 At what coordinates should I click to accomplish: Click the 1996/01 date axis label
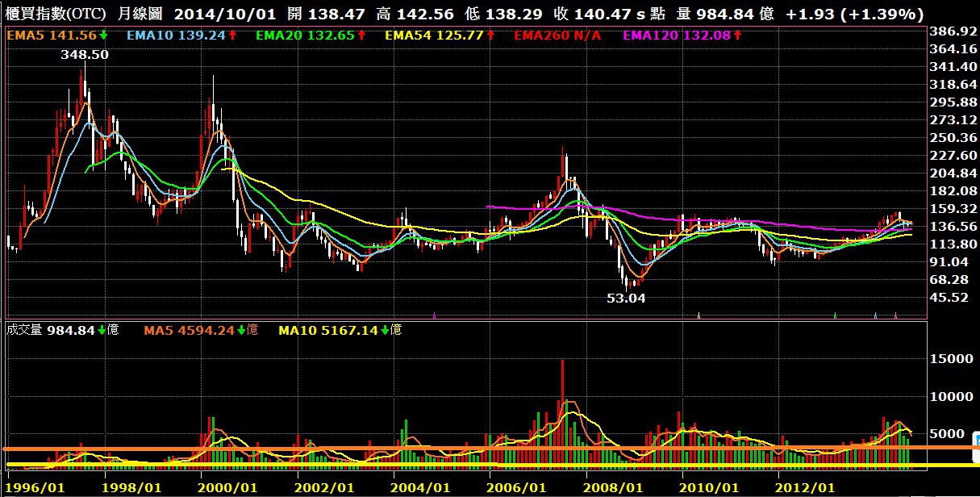tap(33, 488)
